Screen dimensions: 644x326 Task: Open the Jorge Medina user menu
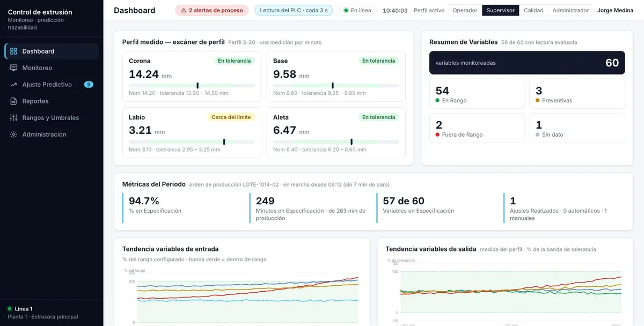615,10
